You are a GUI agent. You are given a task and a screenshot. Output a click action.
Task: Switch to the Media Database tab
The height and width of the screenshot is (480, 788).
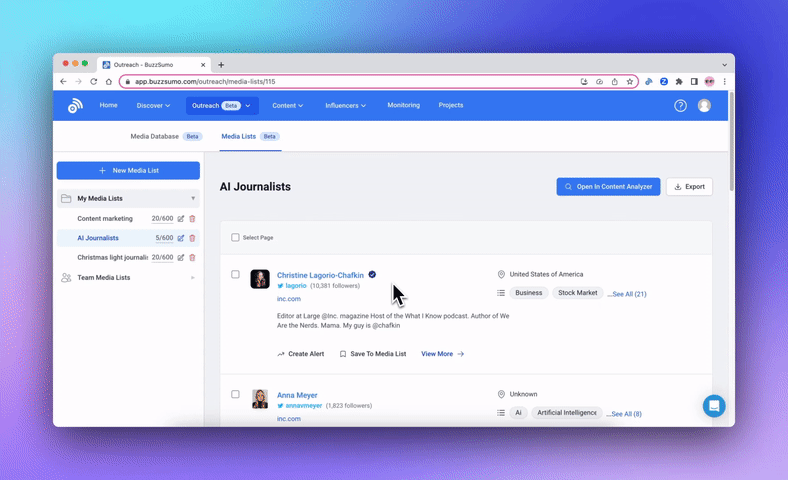(155, 136)
